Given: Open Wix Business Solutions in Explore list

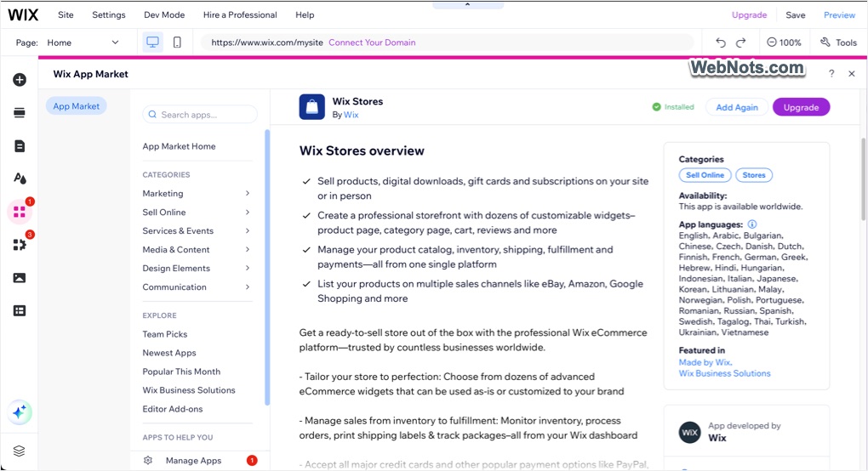Looking at the screenshot, I should 189,390.
